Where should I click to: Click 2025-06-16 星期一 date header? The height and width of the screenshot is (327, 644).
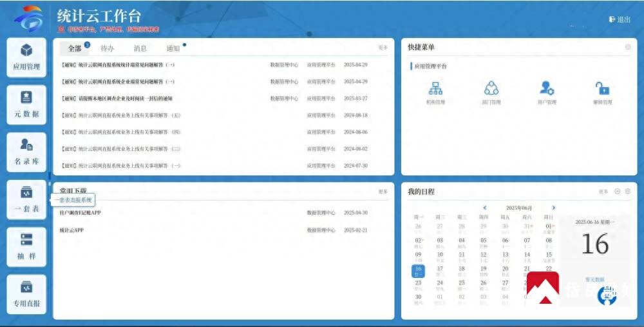coord(594,222)
